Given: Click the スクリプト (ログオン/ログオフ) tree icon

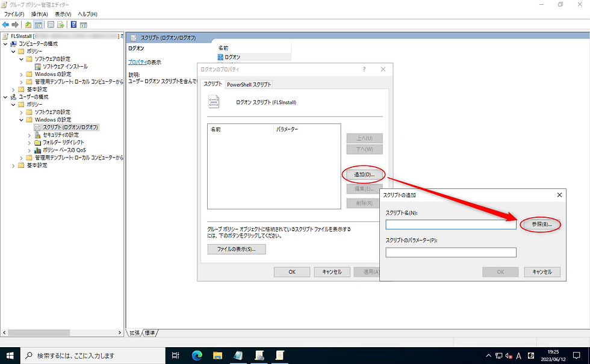Looking at the screenshot, I should [37, 128].
